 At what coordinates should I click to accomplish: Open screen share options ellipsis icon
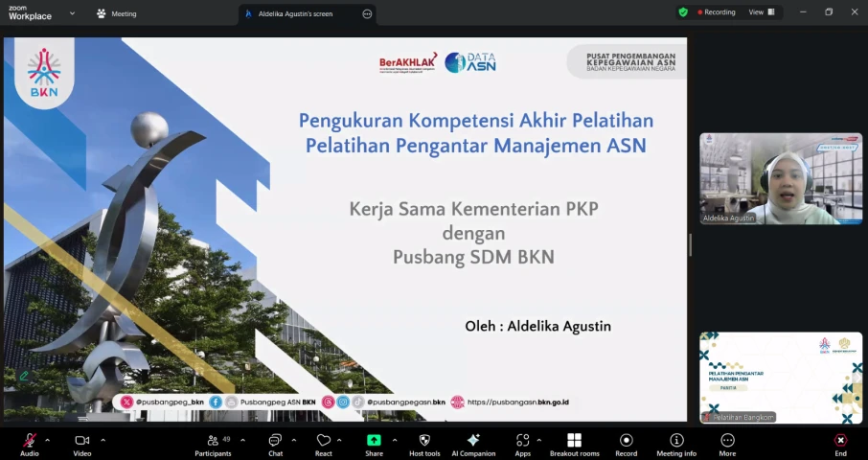[367, 13]
